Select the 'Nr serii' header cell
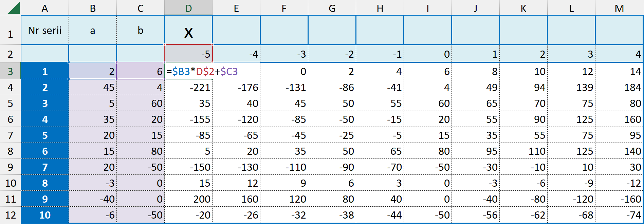 click(45, 31)
